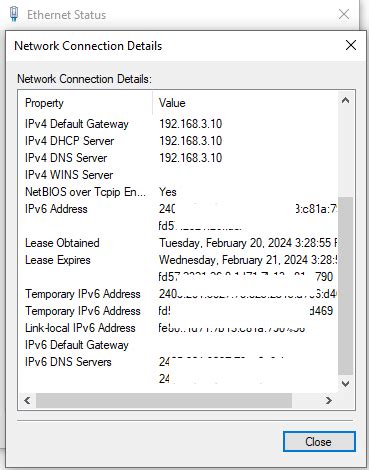Close the Ethernet Status window
This screenshot has height=470, width=369.
pos(344,14)
